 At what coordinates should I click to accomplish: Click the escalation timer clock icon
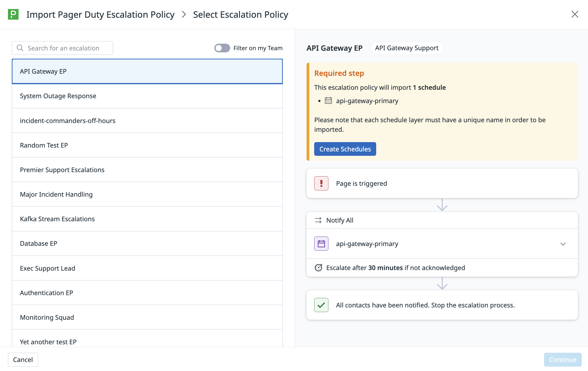(x=318, y=268)
